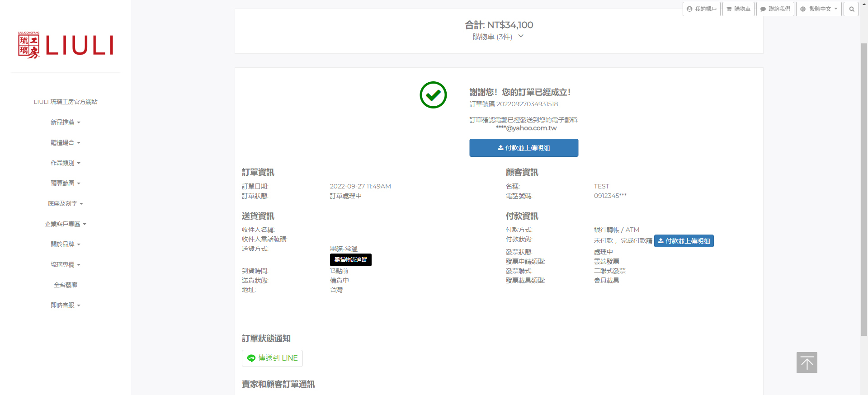Open the 購物車 cart button
The image size is (868, 395).
[738, 9]
